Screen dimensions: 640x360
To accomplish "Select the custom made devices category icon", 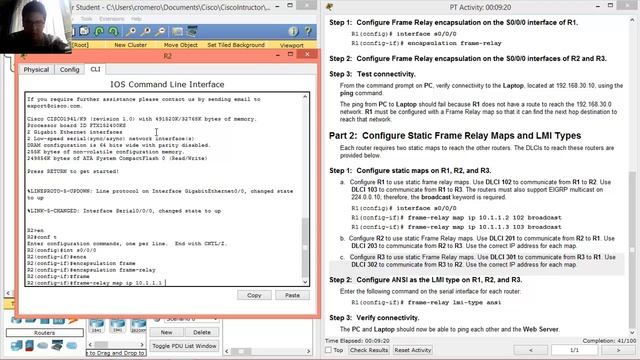I will click(57, 346).
